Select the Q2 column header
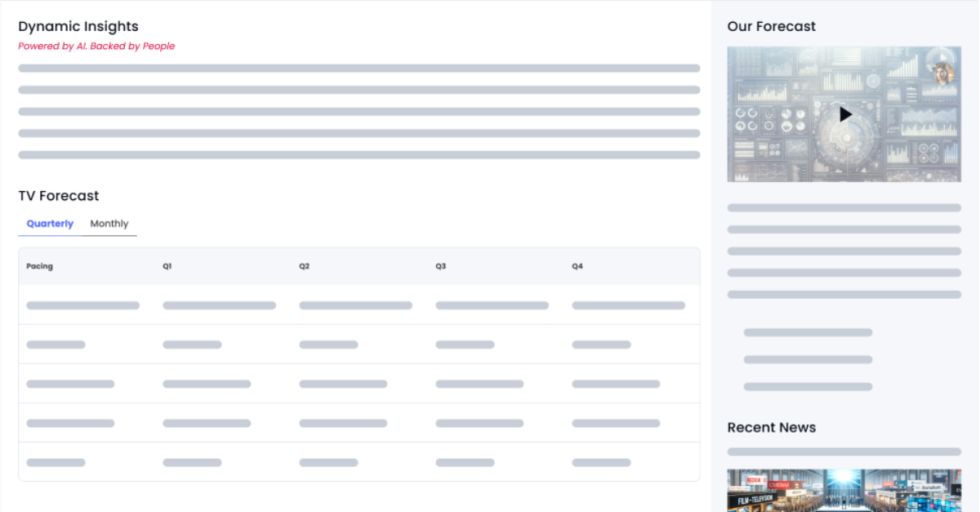 click(x=304, y=266)
